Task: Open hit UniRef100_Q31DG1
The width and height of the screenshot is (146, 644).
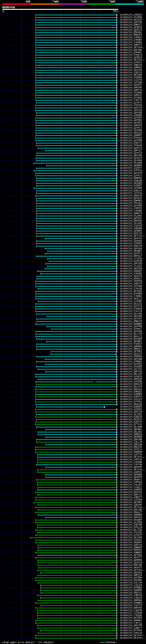Action: click(x=131, y=410)
